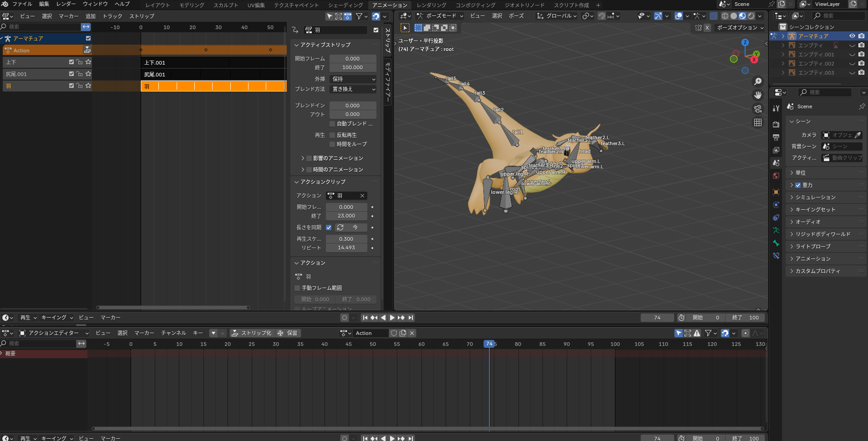
Task: Click the ストリップ化 button
Action: 252,333
